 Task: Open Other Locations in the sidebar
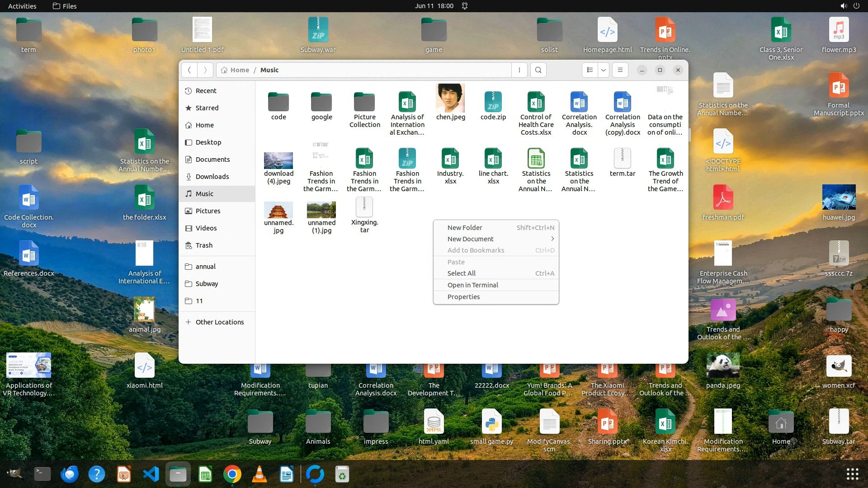(x=219, y=322)
